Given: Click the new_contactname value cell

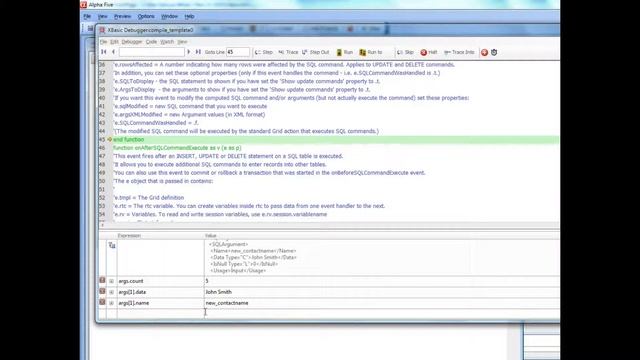Looking at the screenshot, I should point(382,303).
